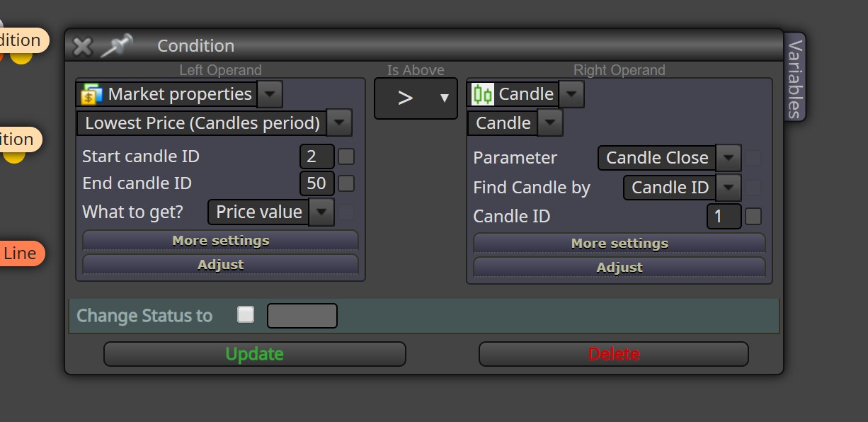Expand the second Candle sub-type dropdown
This screenshot has height=422, width=868.
point(550,123)
